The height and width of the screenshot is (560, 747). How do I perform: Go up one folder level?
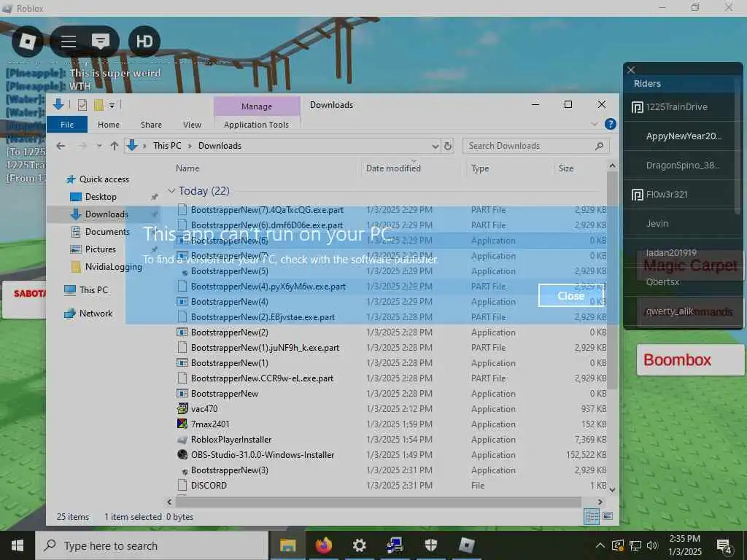click(115, 146)
